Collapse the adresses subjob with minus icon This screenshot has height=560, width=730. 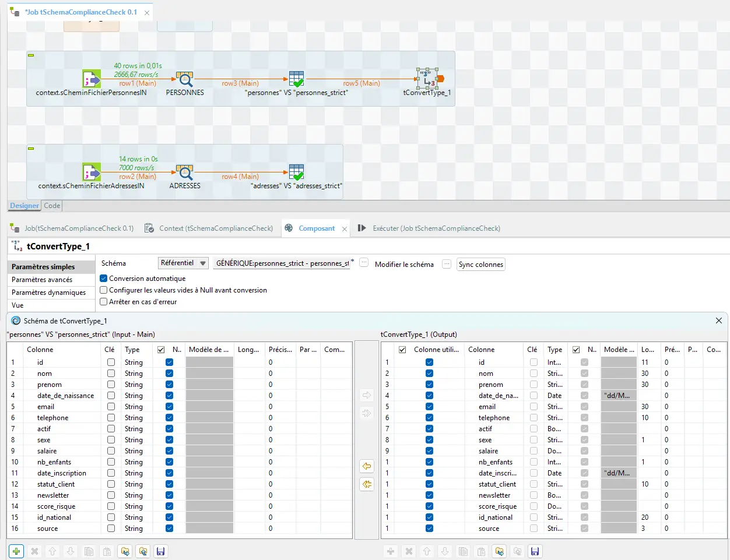31,149
